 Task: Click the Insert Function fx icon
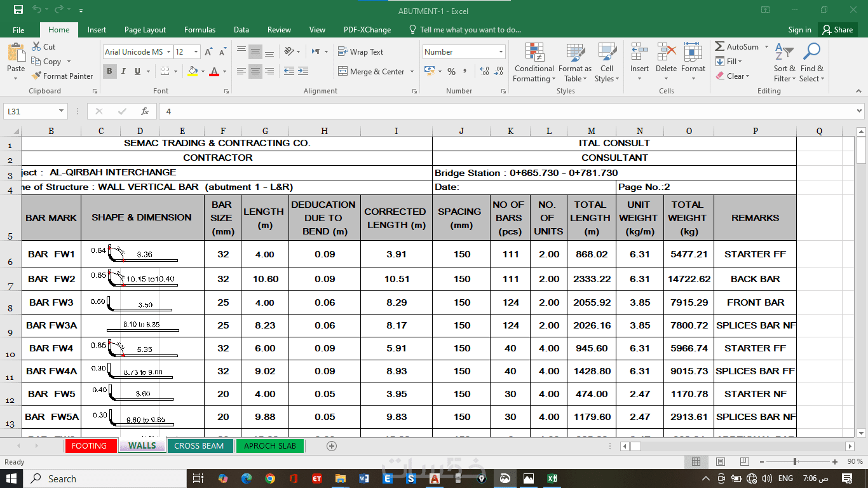click(x=145, y=111)
